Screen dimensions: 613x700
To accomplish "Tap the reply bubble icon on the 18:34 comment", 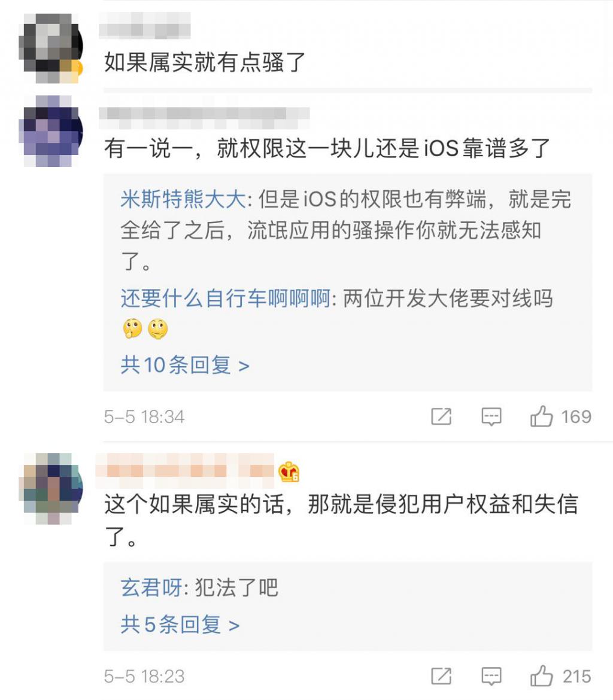I will point(491,417).
